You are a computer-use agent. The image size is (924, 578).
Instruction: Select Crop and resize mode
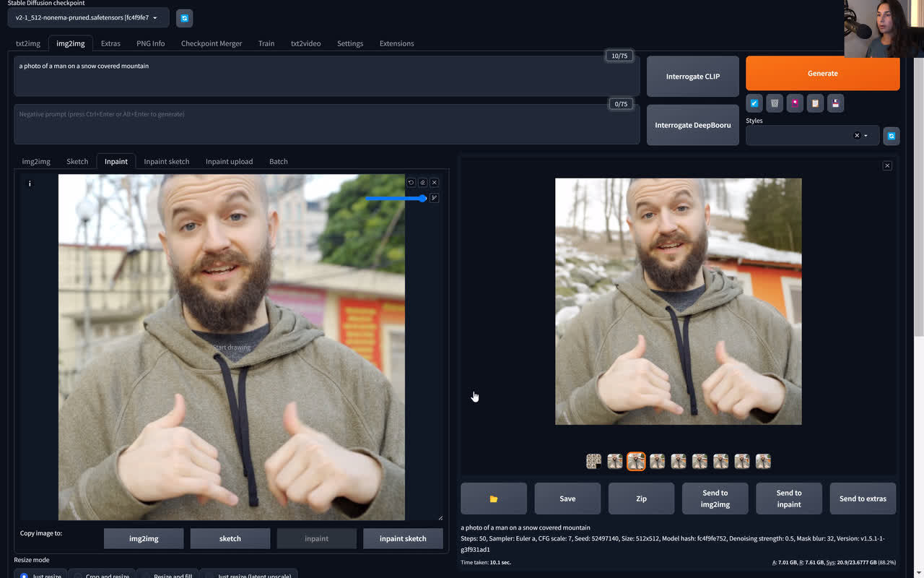click(101, 576)
